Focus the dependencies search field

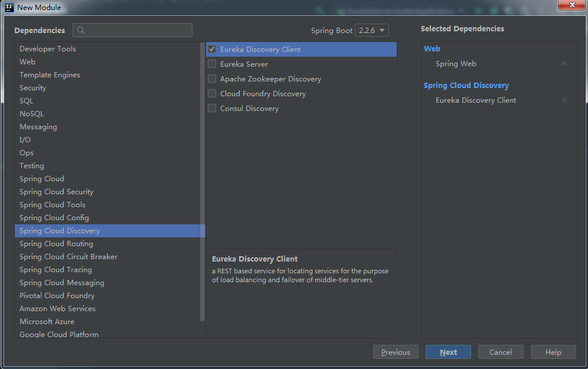coord(132,30)
